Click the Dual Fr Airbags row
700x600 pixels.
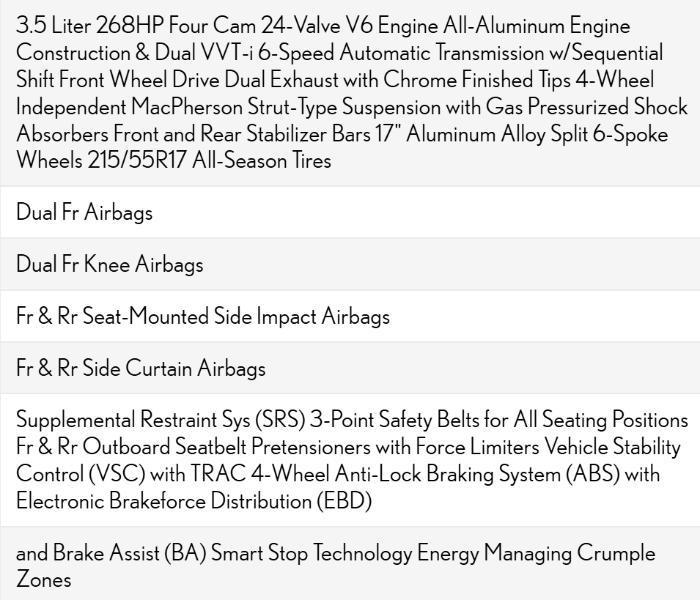85,212
